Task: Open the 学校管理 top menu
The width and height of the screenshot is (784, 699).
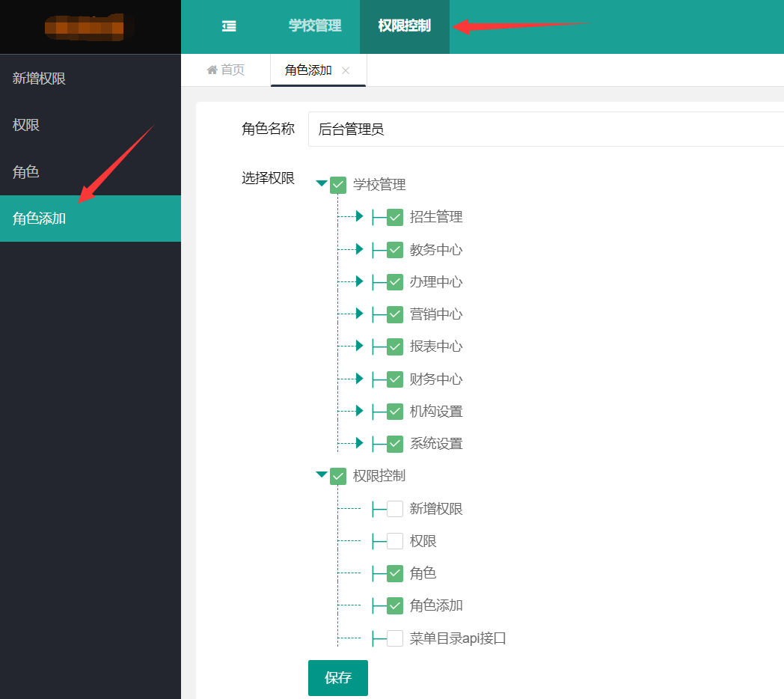Action: click(315, 25)
